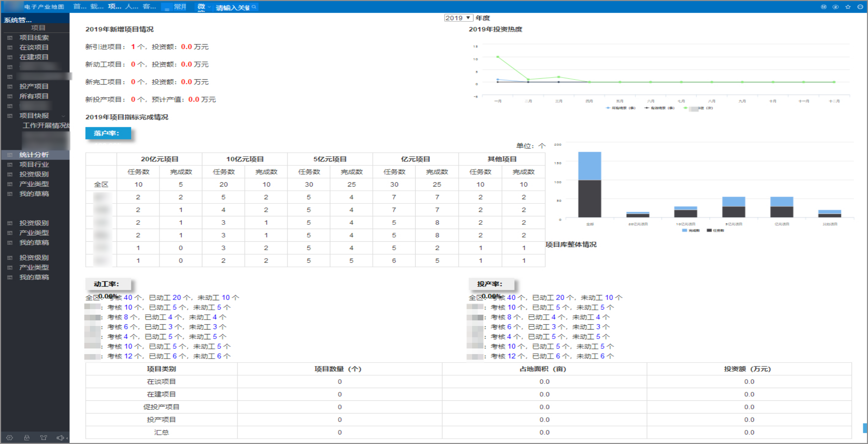Click the keyword search input field

pyautogui.click(x=233, y=7)
